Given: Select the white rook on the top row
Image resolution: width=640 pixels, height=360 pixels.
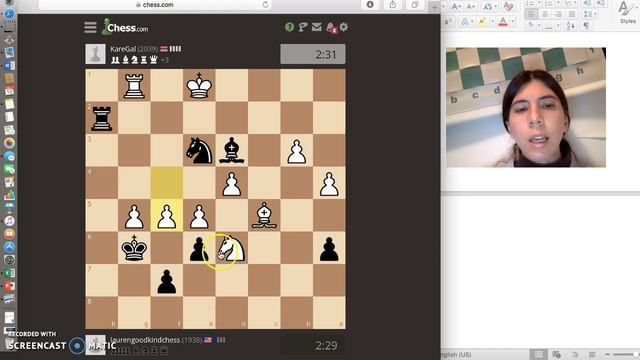Looking at the screenshot, I should (x=134, y=86).
